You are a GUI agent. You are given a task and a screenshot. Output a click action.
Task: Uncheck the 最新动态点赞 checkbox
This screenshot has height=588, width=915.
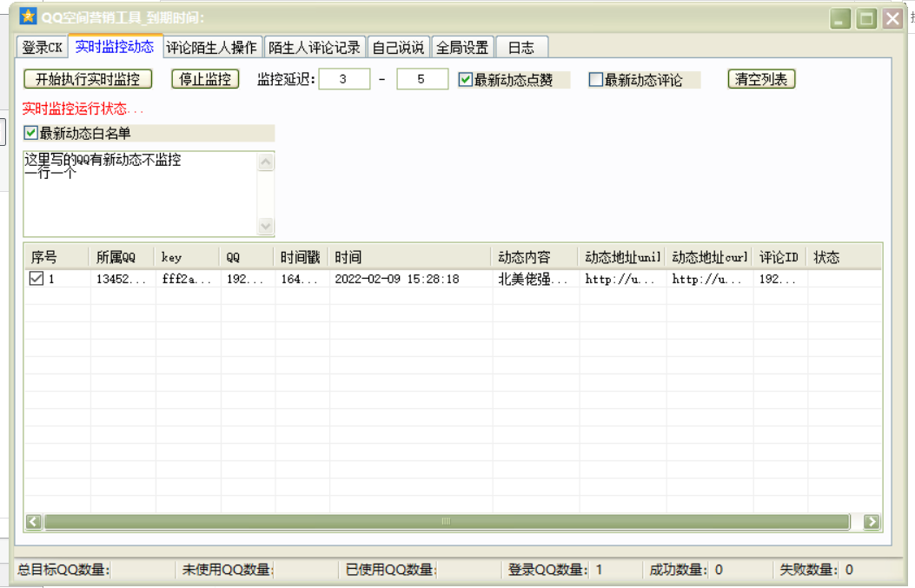465,79
